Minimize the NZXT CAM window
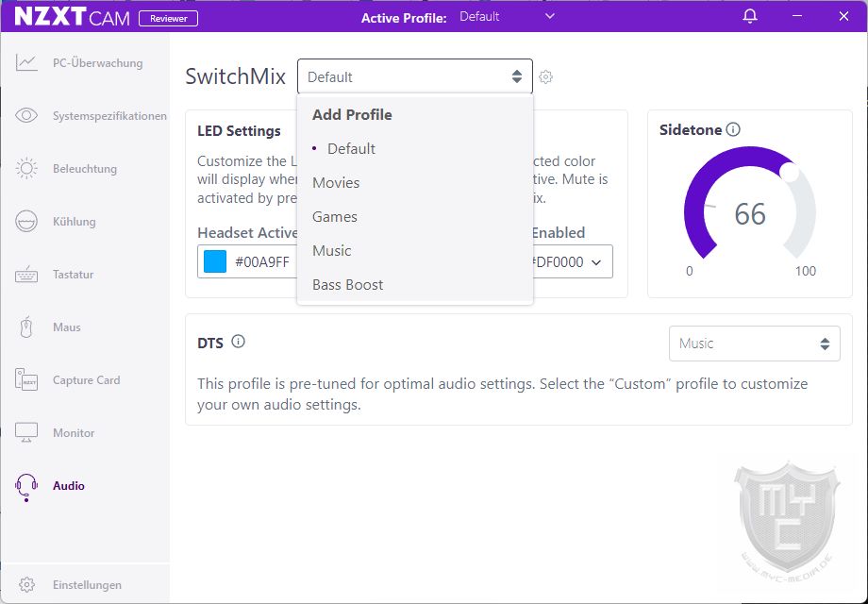Screen dimensions: 868x604 coord(797,17)
